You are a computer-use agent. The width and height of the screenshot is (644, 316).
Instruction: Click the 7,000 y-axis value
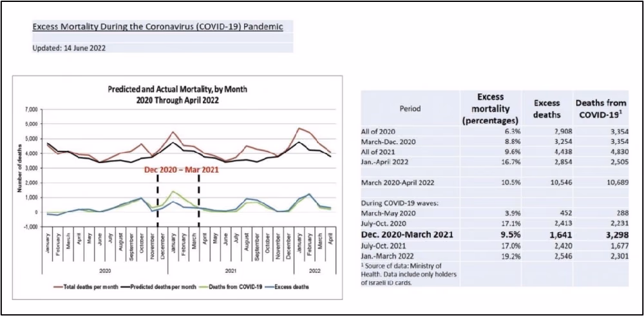click(x=31, y=110)
